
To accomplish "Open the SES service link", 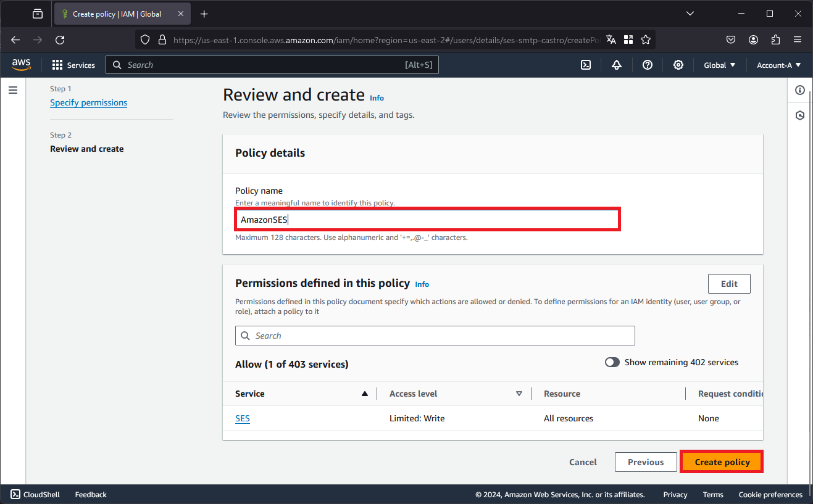I will [x=243, y=418].
